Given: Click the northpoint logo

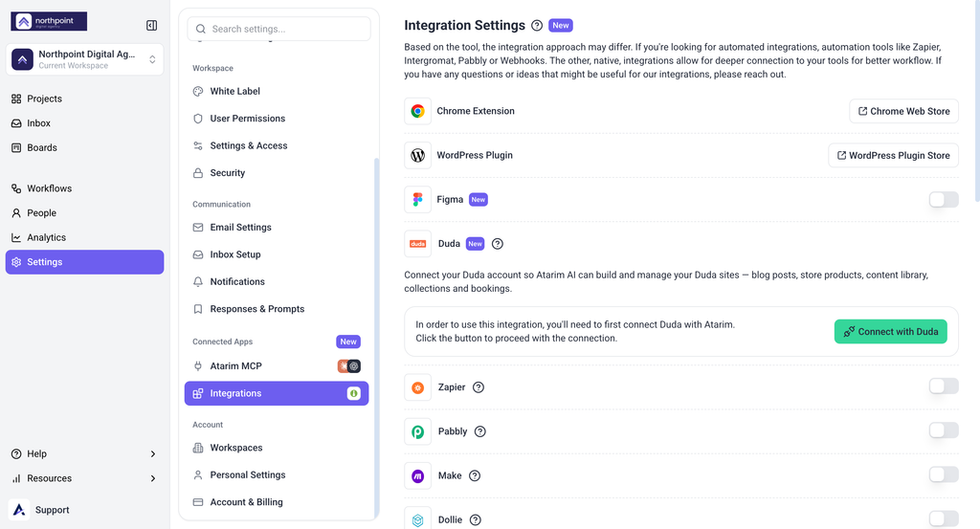Looking at the screenshot, I should coord(49,21).
